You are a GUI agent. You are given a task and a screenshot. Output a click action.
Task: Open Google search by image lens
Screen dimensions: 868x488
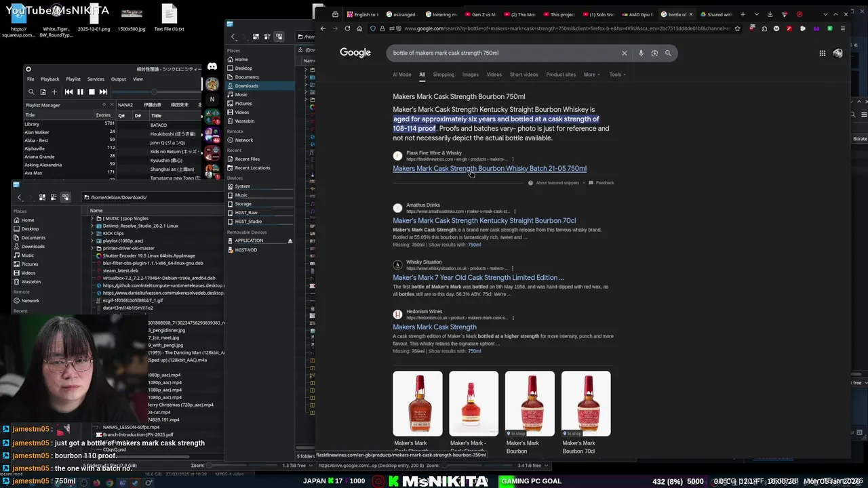(654, 53)
